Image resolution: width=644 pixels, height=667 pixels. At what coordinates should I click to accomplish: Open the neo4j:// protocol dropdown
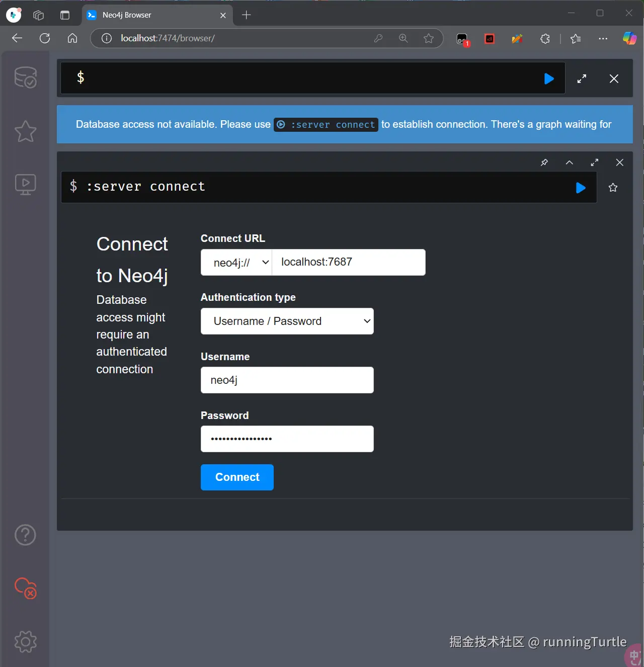pyautogui.click(x=236, y=262)
